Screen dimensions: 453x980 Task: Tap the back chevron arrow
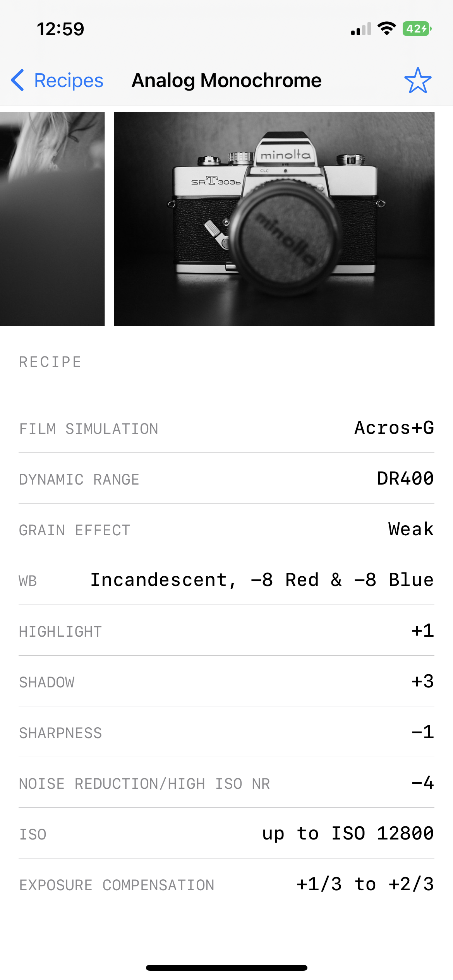point(17,81)
